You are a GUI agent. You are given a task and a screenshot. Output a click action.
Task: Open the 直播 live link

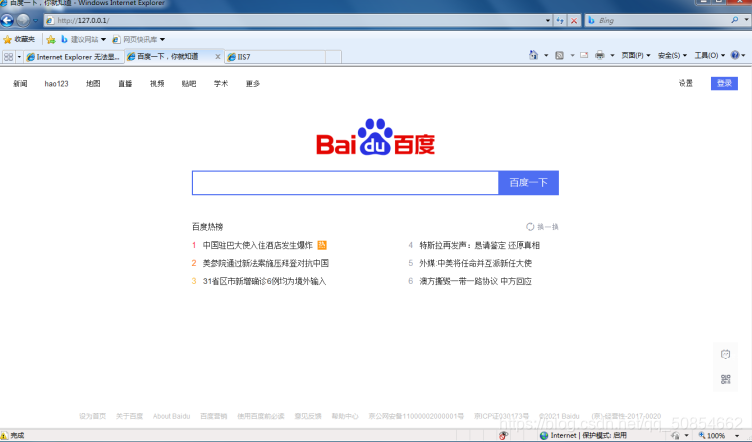125,83
